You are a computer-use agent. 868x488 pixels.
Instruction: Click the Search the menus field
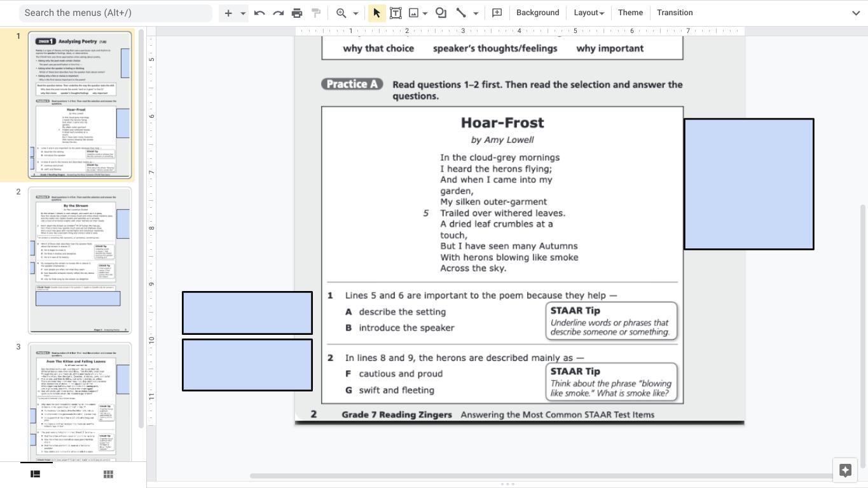[x=116, y=13]
